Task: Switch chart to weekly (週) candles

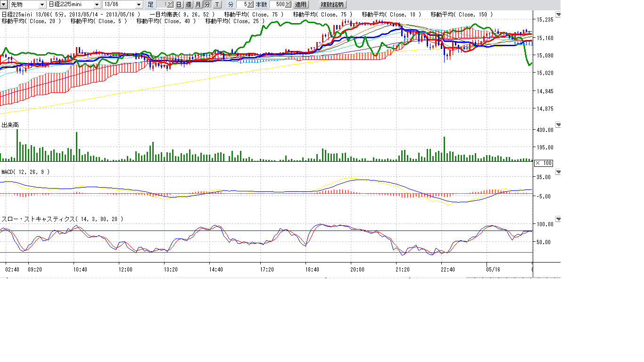Action: 189,5
